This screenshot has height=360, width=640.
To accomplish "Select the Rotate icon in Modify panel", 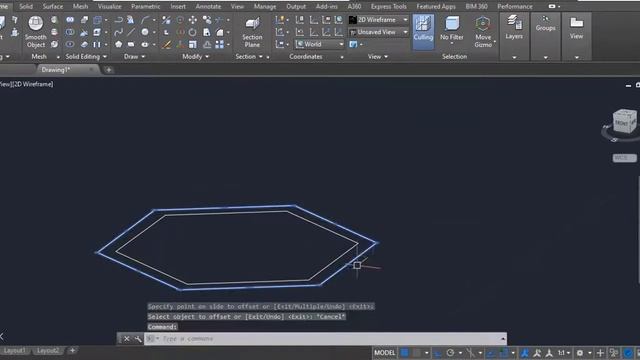I will pos(192,32).
